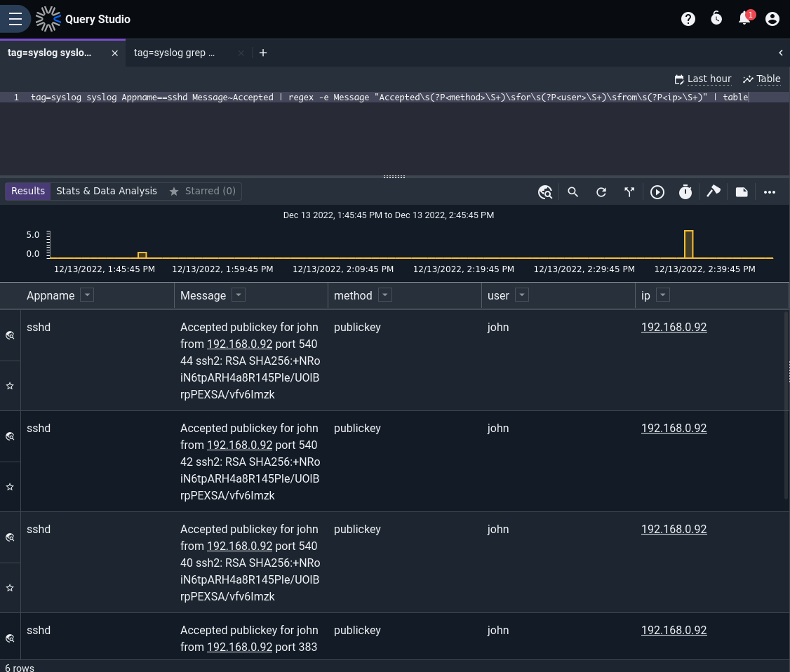Refresh the query with reload icon

tap(601, 192)
